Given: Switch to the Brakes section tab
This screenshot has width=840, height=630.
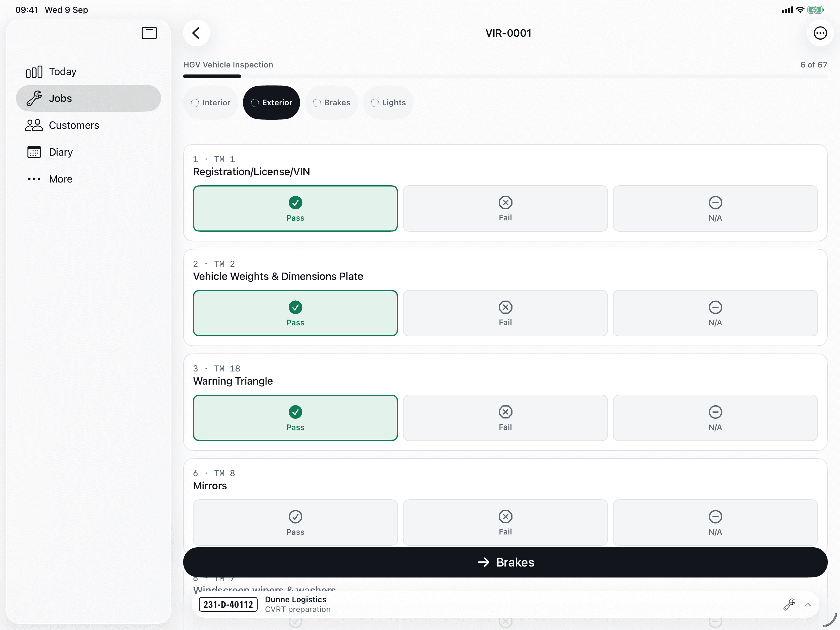Looking at the screenshot, I should (x=331, y=103).
